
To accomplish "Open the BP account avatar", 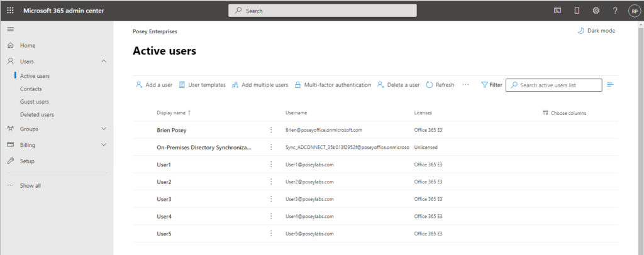I will [x=634, y=11].
